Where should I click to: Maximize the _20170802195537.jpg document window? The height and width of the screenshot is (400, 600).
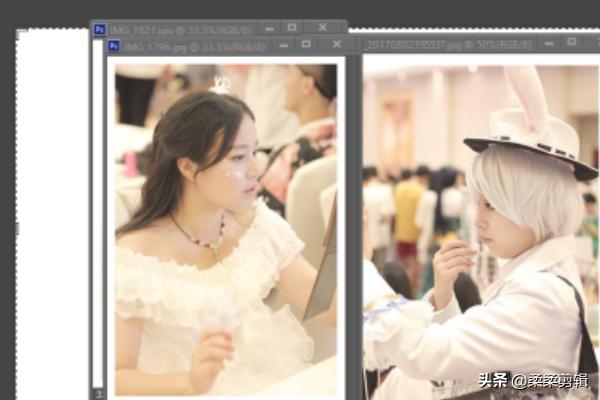click(570, 44)
